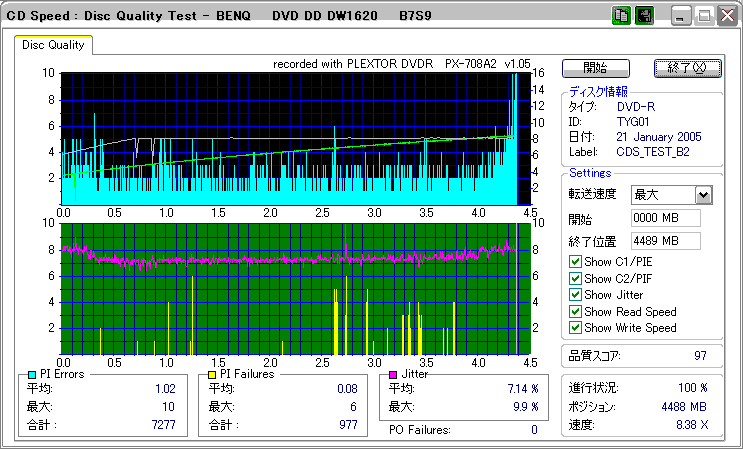Click the copy-to-clipboard icon in title bar
Screen dimensions: 743x449
(621, 16)
